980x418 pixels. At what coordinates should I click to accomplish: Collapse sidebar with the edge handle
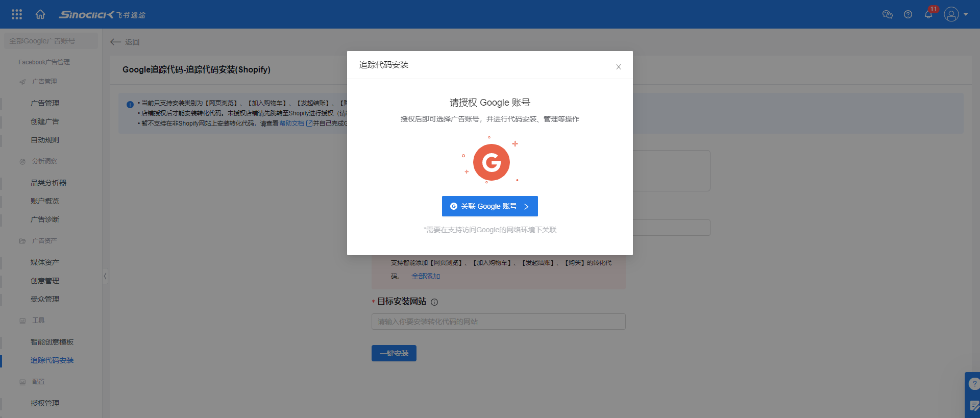105,276
